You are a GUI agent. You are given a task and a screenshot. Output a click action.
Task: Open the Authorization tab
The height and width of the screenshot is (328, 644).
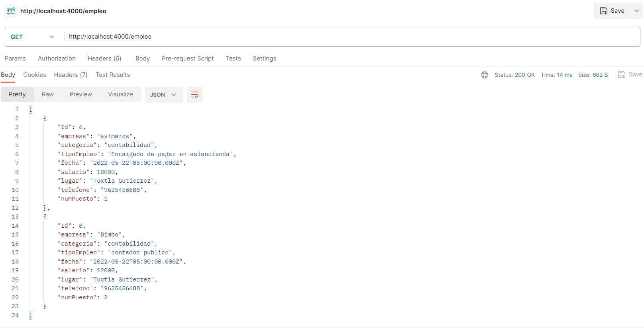coord(57,59)
